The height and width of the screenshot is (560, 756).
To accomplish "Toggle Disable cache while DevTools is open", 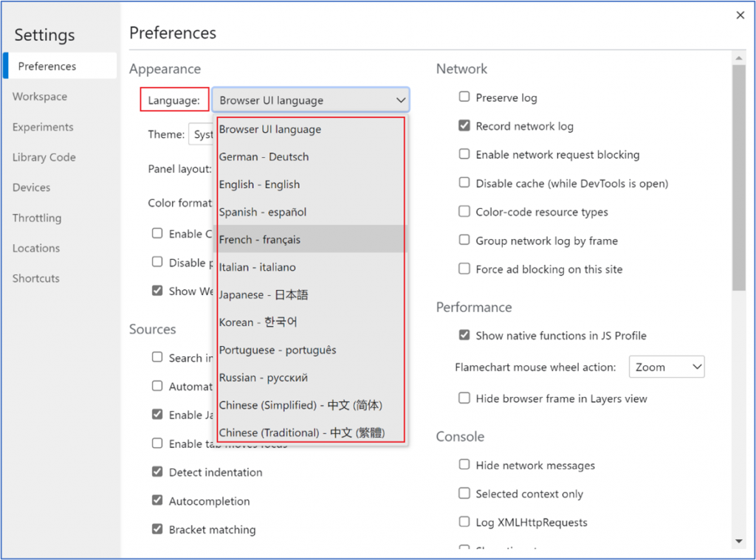I will [464, 183].
